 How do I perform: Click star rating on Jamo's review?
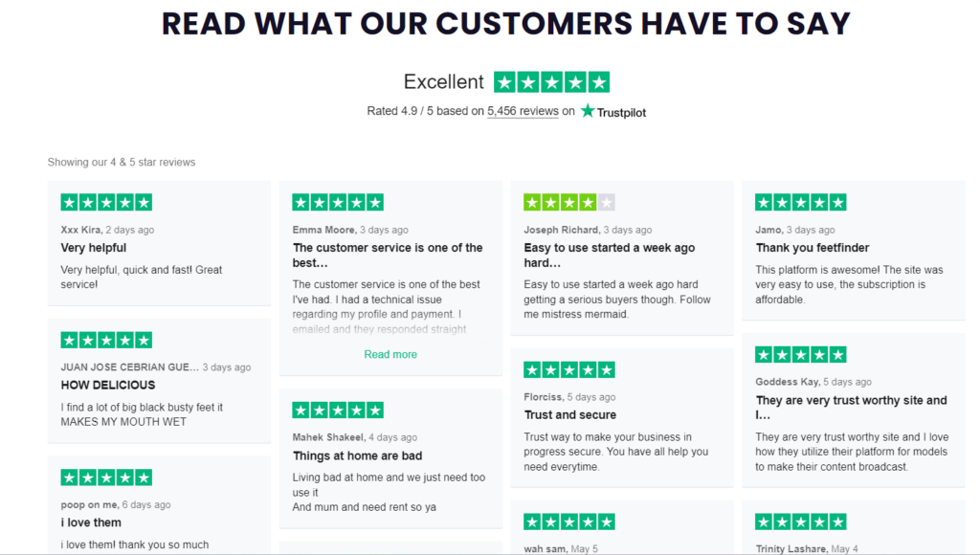tap(801, 203)
